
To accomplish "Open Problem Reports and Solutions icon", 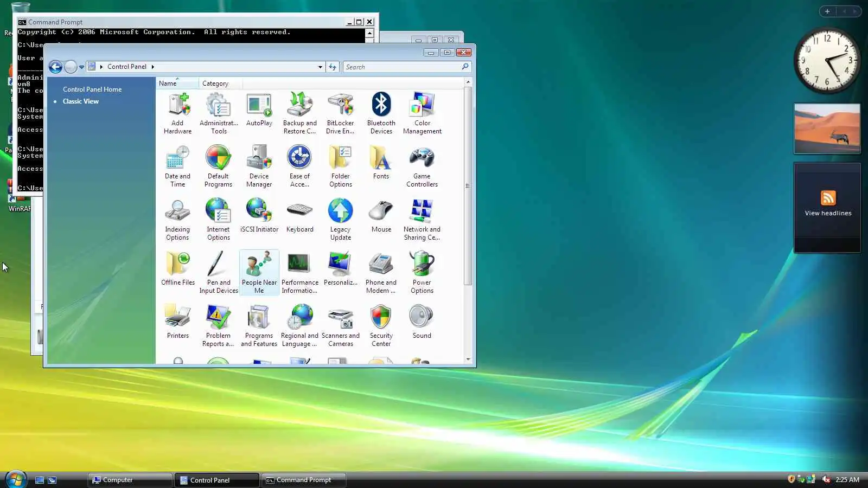I will [218, 326].
